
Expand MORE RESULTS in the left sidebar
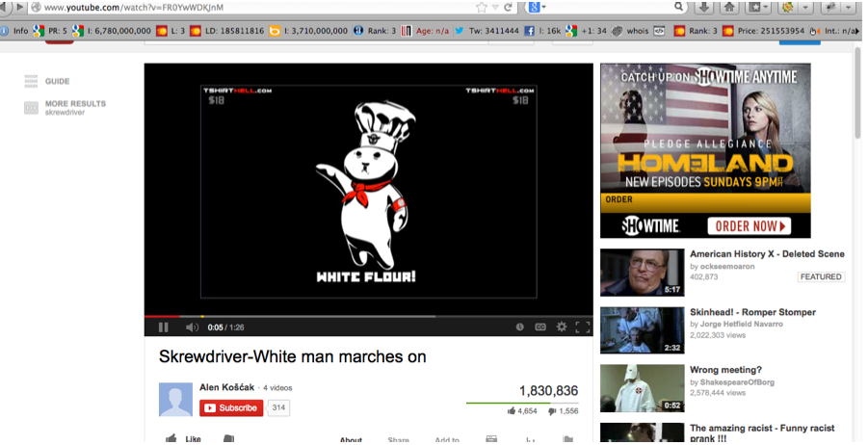74,104
